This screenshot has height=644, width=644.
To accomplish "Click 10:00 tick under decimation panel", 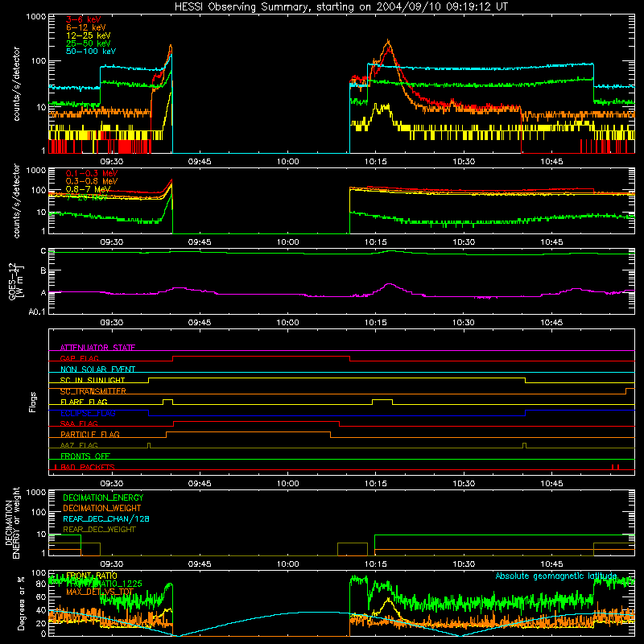I will (287, 564).
